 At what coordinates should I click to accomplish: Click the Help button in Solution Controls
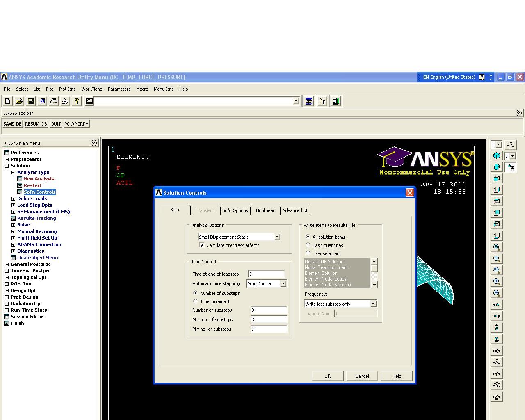tap(397, 376)
